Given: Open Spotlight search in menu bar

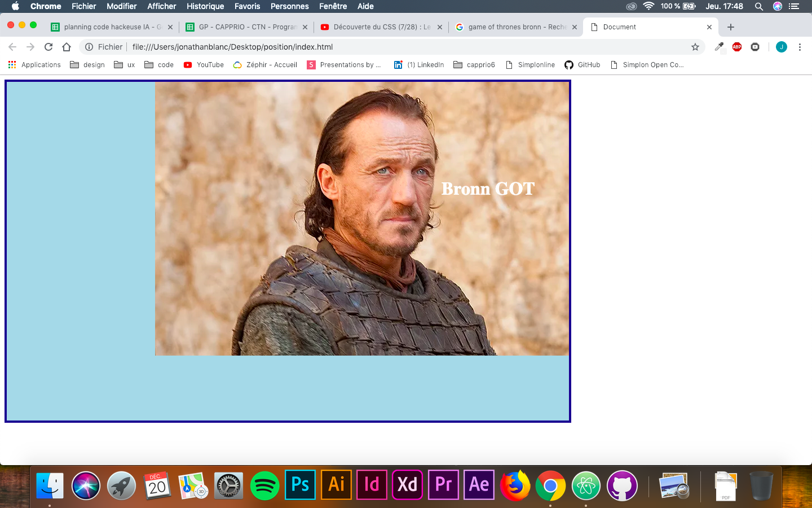Looking at the screenshot, I should (759, 6).
